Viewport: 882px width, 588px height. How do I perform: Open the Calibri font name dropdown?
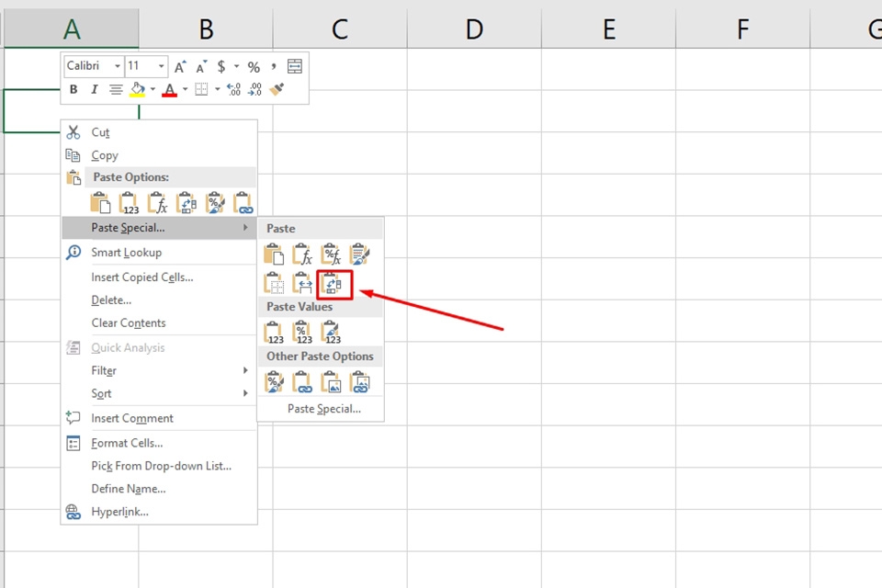click(x=118, y=66)
